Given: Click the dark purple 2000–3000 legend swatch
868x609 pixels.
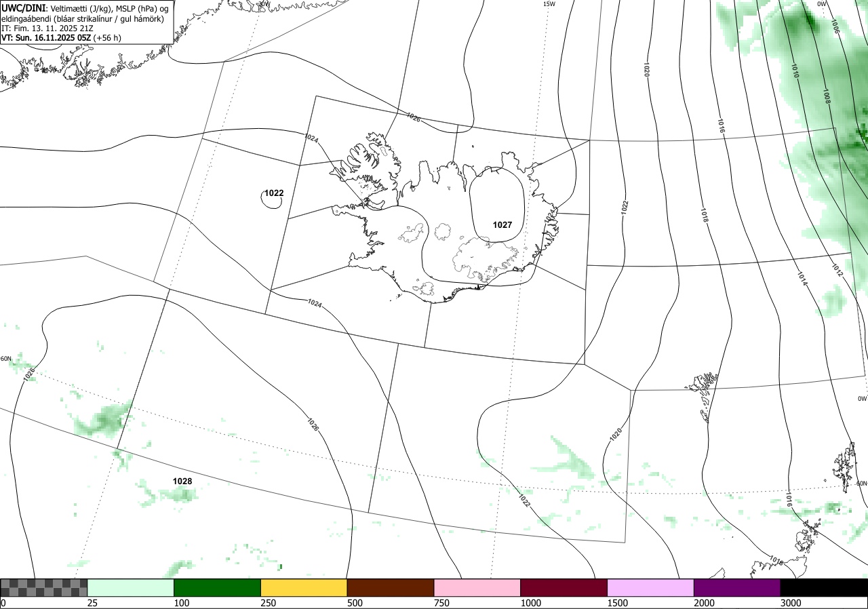Looking at the screenshot, I should [x=737, y=587].
